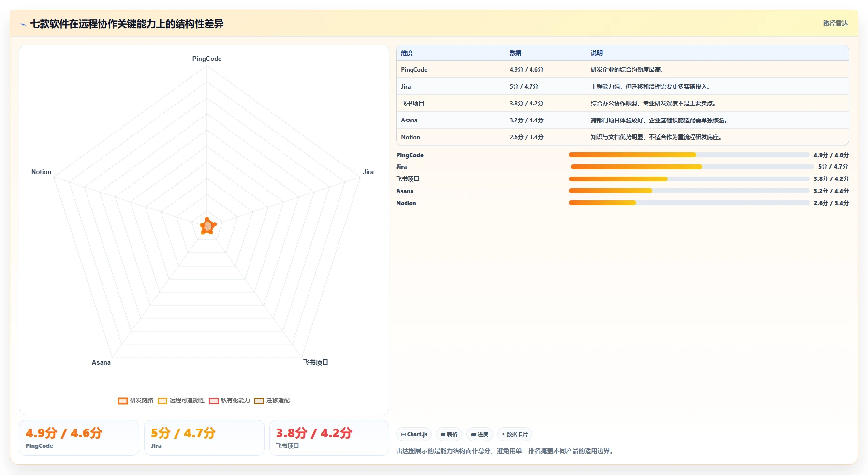Click the Asana progress bar
This screenshot has width=868, height=475.
689,191
